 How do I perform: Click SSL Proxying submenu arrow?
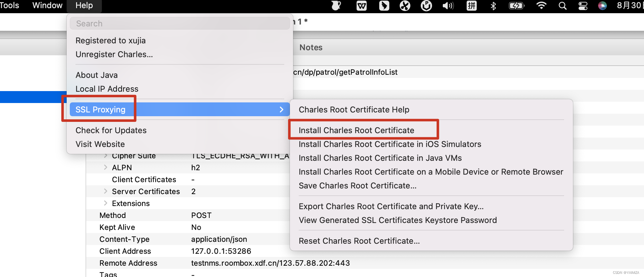(281, 110)
